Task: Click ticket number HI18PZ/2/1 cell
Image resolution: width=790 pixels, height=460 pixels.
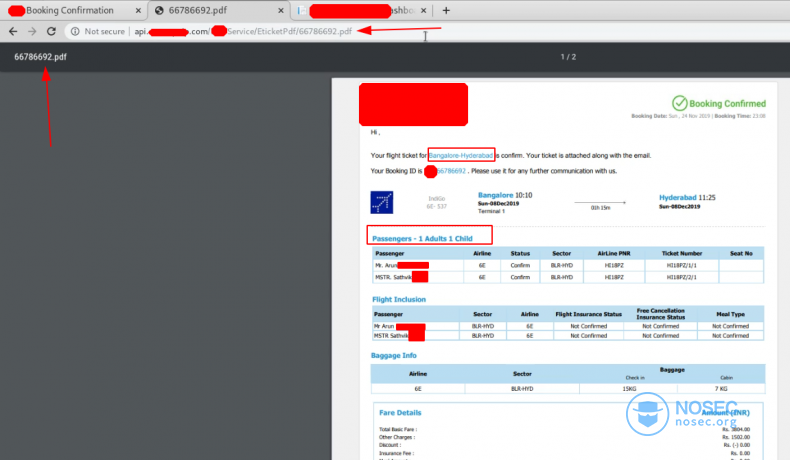Action: coord(682,277)
